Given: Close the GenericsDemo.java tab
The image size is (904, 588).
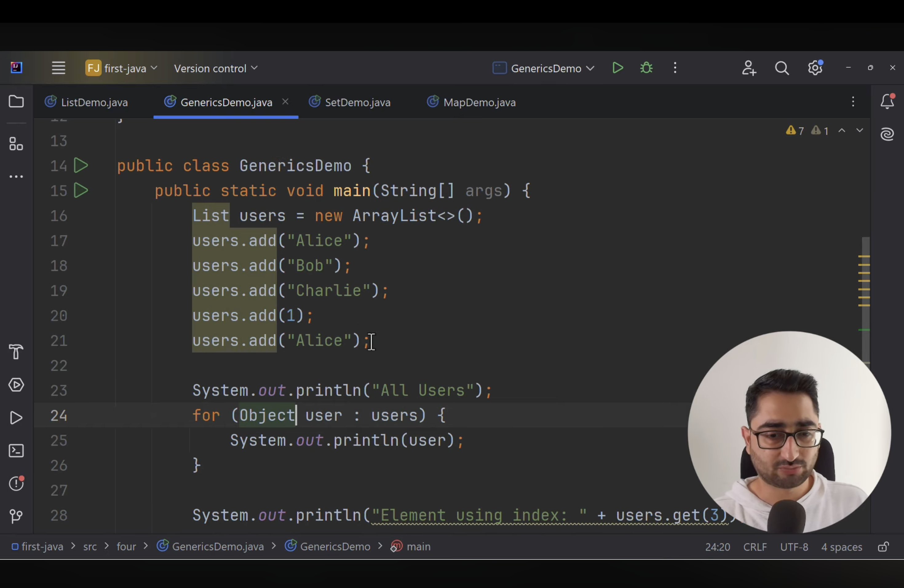Looking at the screenshot, I should (x=286, y=102).
